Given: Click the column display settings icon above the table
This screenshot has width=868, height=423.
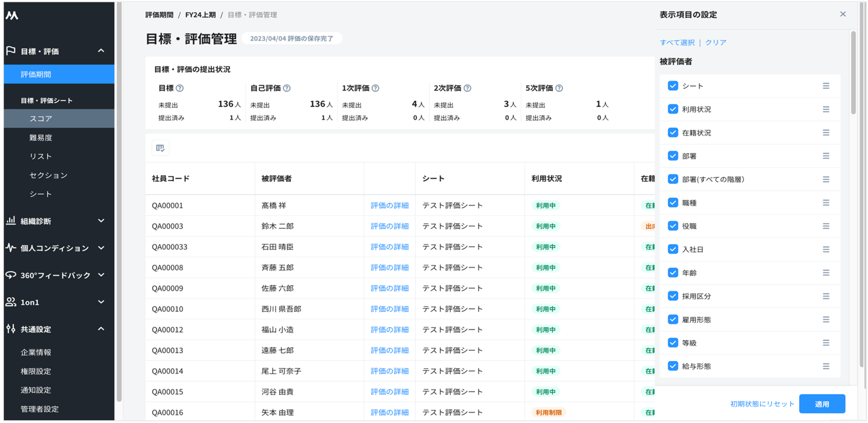Looking at the screenshot, I should (160, 148).
